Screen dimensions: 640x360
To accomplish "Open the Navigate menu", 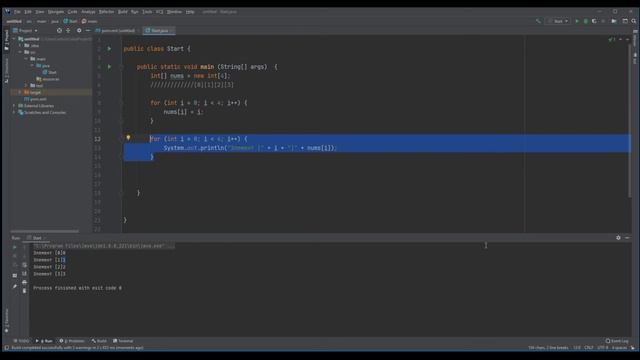I will pos(56,12).
